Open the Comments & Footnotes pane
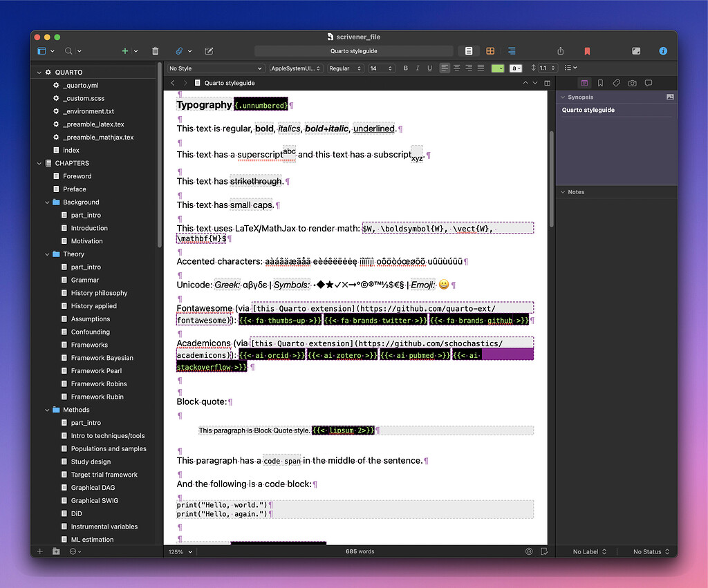Screen dimensions: 708x588 pyautogui.click(x=649, y=83)
